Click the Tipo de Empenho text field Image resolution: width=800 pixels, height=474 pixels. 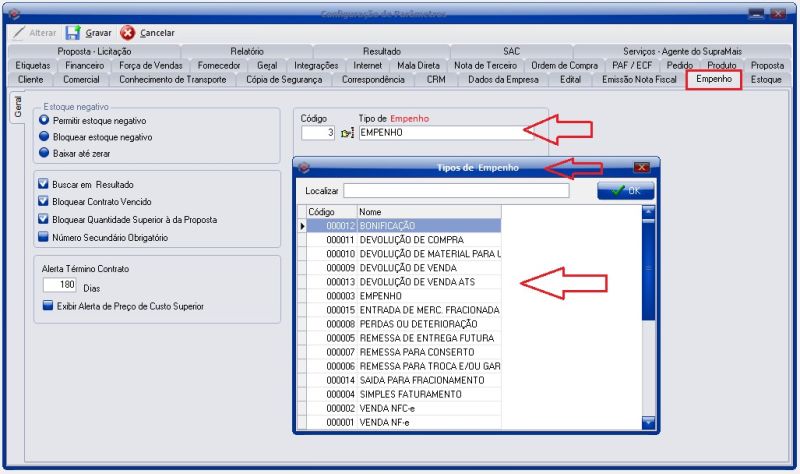(x=444, y=133)
